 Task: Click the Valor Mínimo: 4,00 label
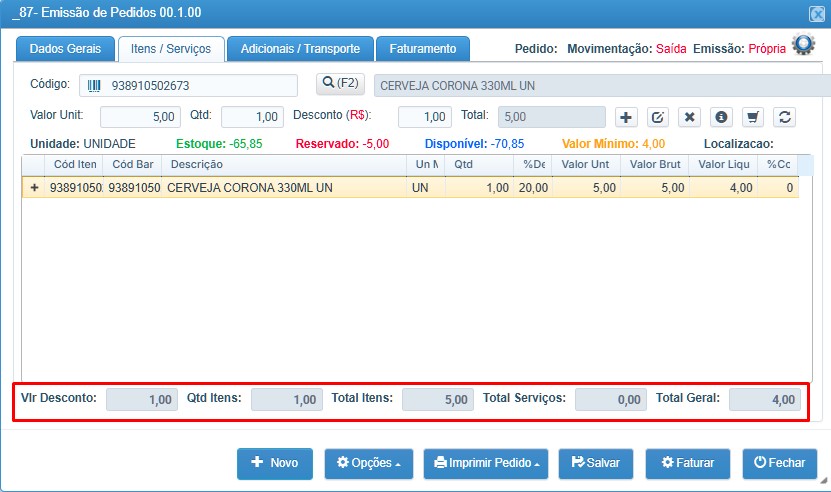coord(613,144)
